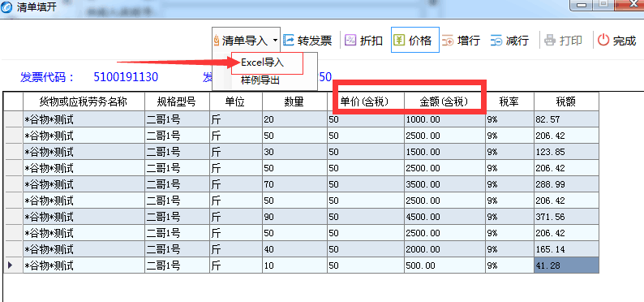644x302 pixels.
Task: Select amount cell 3500.00
Action: click(x=444, y=184)
